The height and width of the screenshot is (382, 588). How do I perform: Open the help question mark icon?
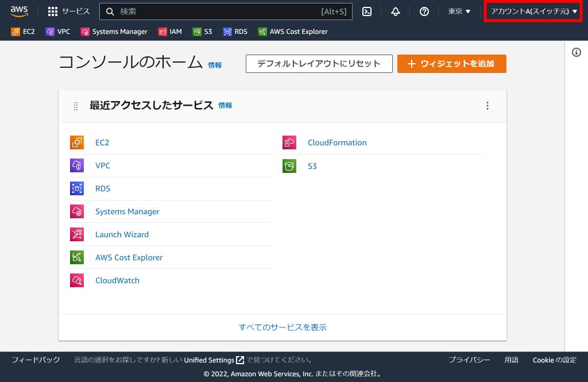pos(424,11)
